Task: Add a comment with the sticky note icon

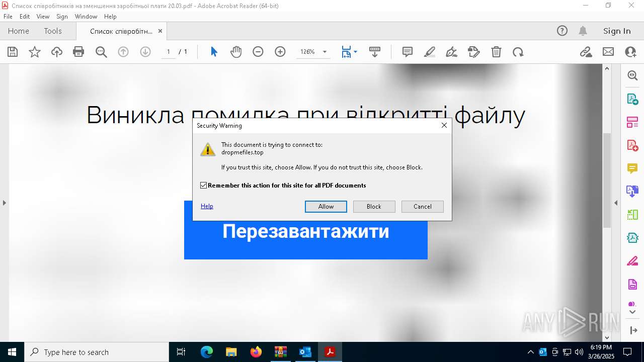Action: pos(408,52)
